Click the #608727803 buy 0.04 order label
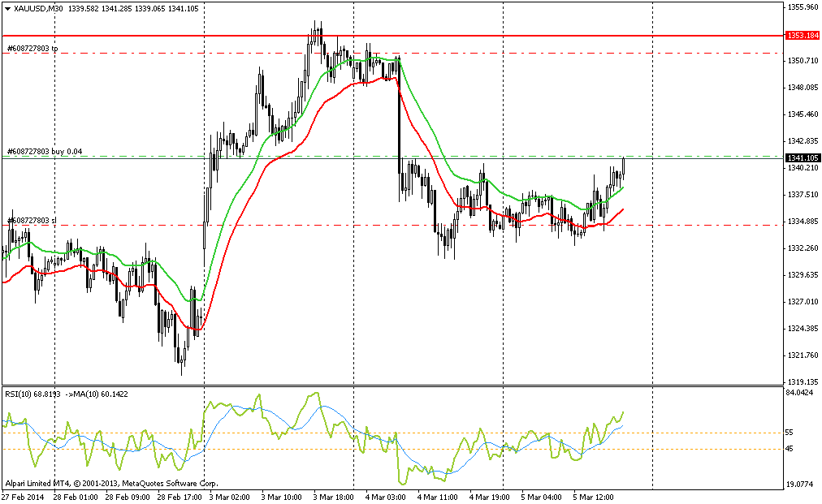This screenshot has width=822, height=504. (x=45, y=152)
